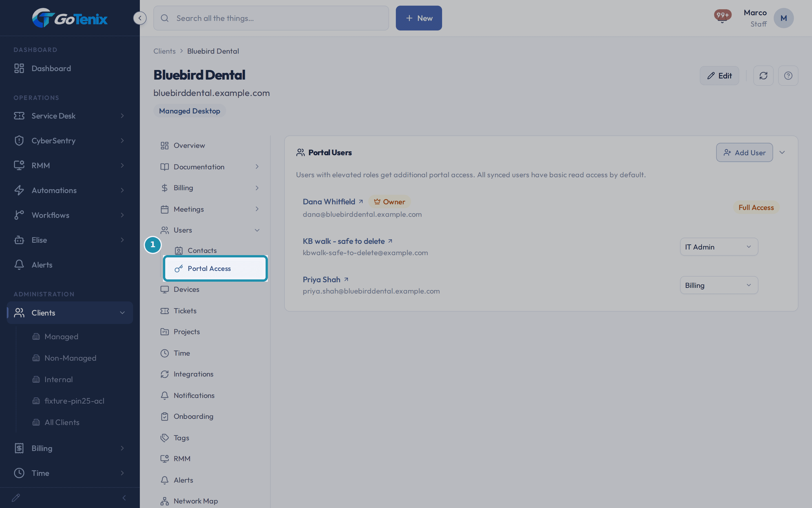Click the refresh icon next to Edit
The image size is (812, 508).
tap(763, 76)
